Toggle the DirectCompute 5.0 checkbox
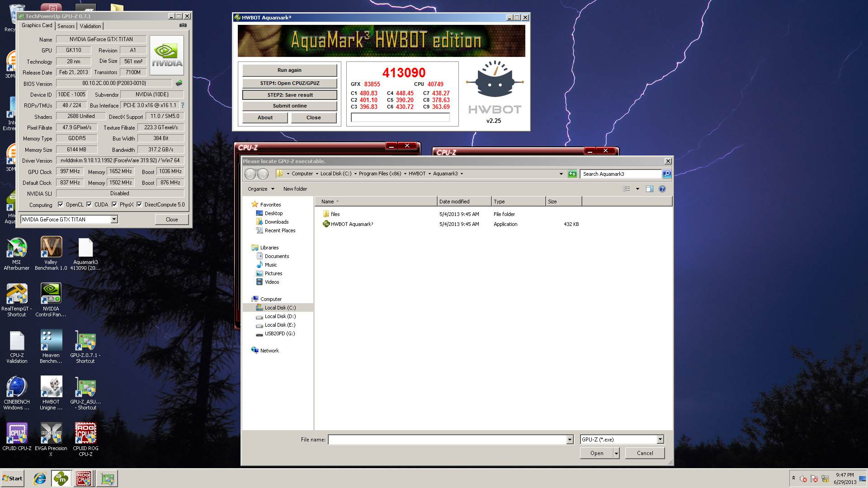This screenshot has height=488, width=868. pos(139,205)
